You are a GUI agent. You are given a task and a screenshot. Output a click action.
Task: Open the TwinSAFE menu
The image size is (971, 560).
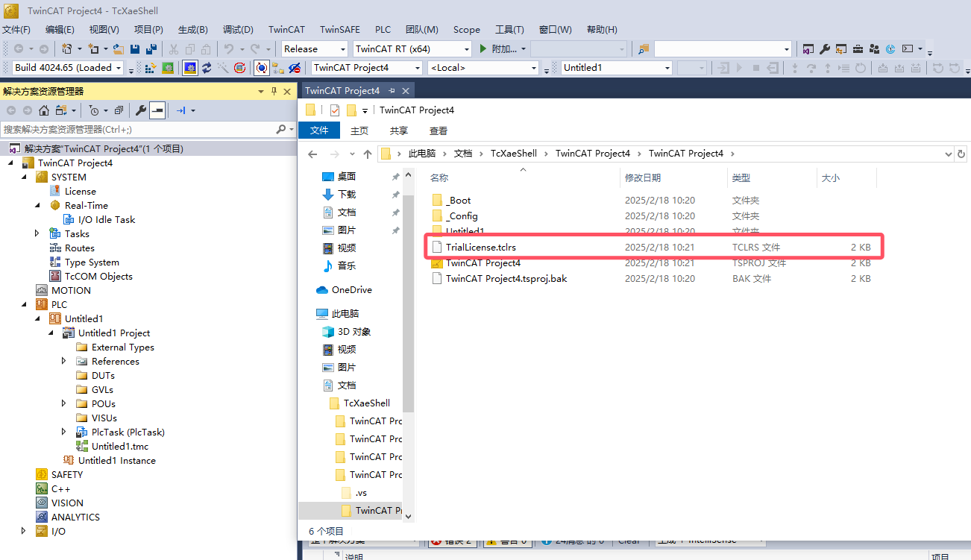click(x=339, y=30)
